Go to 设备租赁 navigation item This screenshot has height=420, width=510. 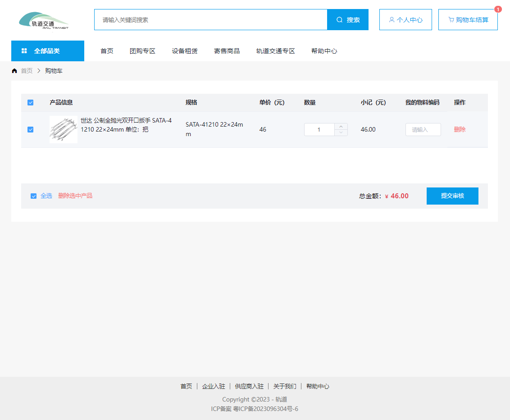click(185, 51)
